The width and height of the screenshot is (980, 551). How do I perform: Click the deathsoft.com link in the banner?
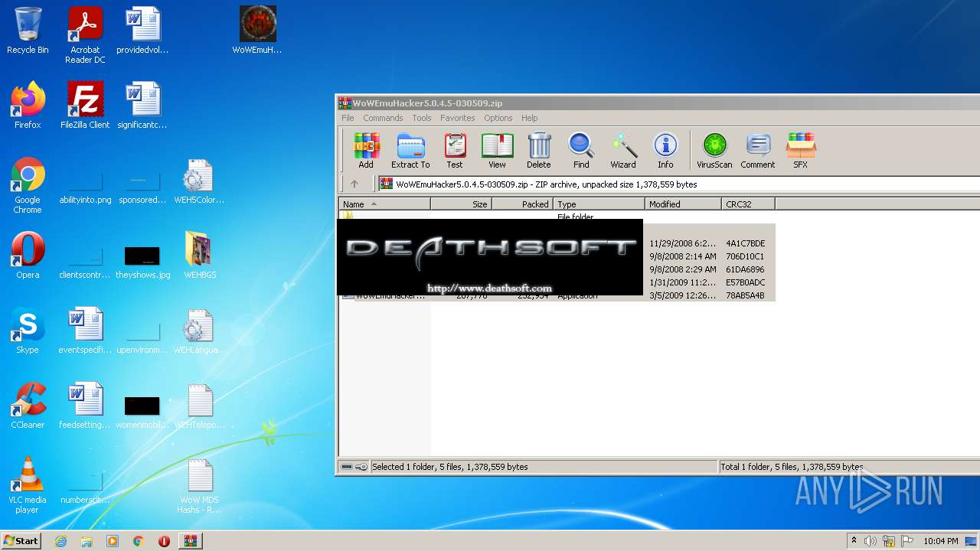pyautogui.click(x=489, y=289)
